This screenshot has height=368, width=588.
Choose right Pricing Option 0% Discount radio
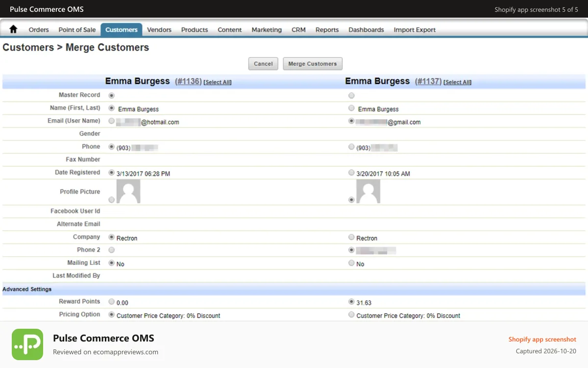[x=351, y=315]
